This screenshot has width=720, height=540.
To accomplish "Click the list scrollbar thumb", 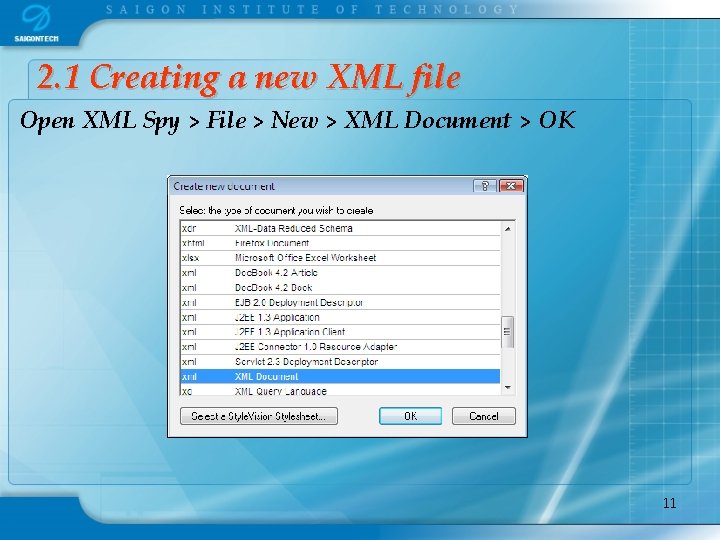I will click(507, 332).
